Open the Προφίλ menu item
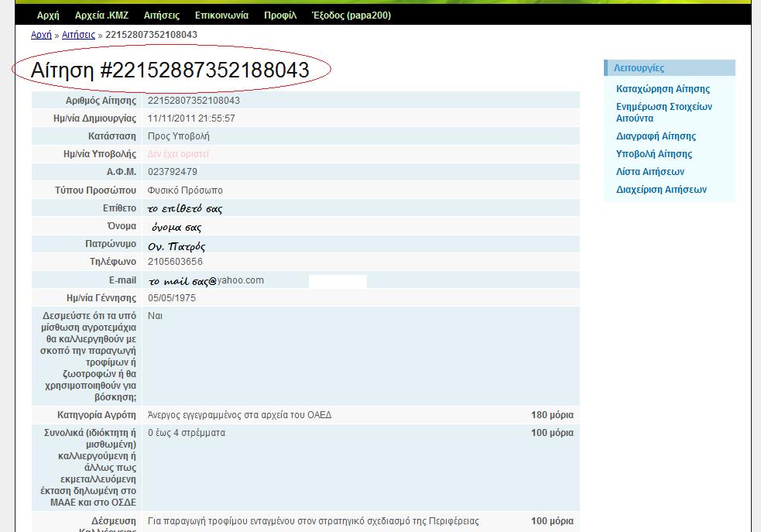Viewport: 761px width, 532px height. point(279,15)
